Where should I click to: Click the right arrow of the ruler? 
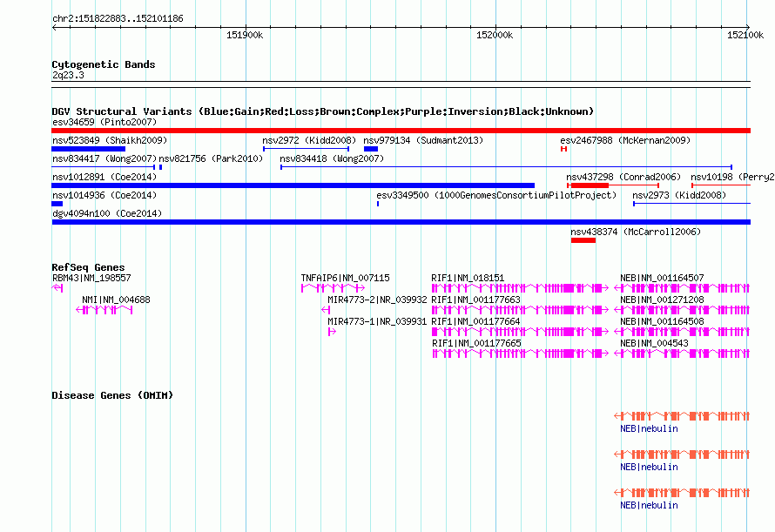click(748, 27)
